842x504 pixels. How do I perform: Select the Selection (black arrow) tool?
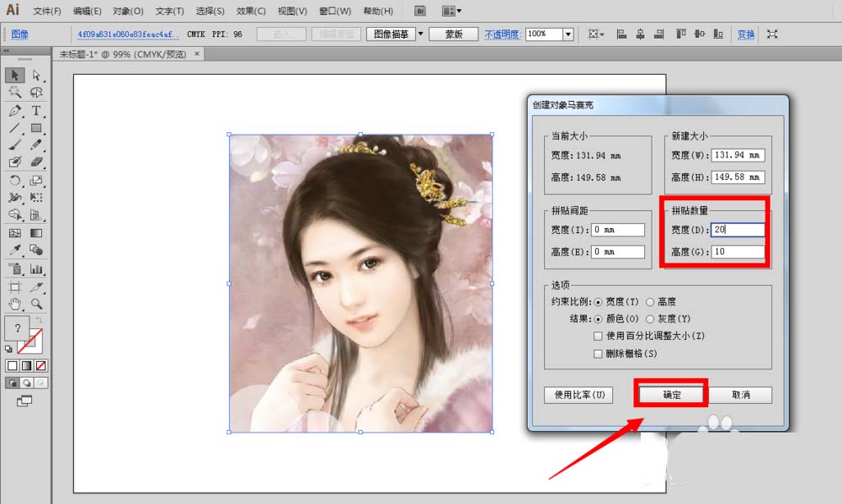click(x=15, y=75)
